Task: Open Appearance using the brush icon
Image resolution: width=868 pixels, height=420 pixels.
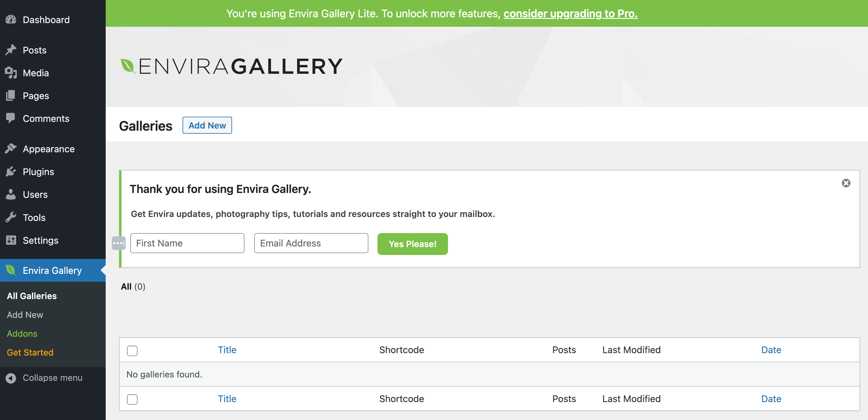Action: coord(11,149)
